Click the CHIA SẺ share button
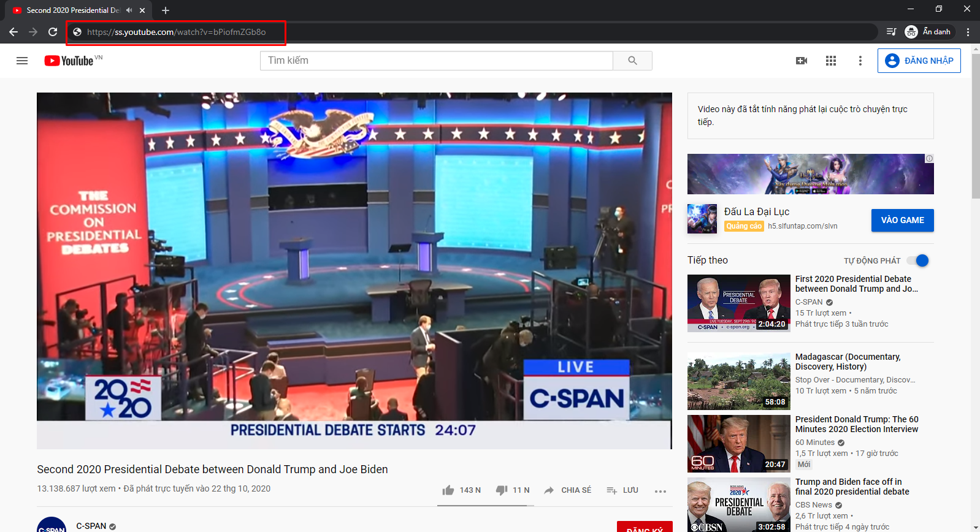 pyautogui.click(x=567, y=490)
